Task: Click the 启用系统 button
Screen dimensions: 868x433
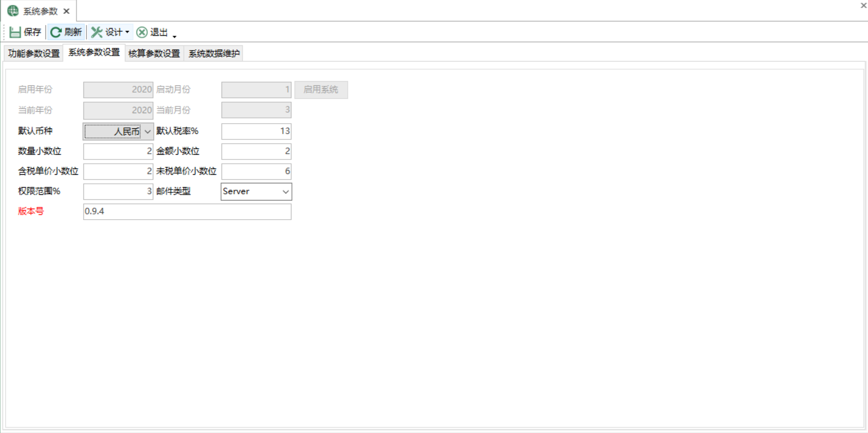Action: pyautogui.click(x=321, y=90)
